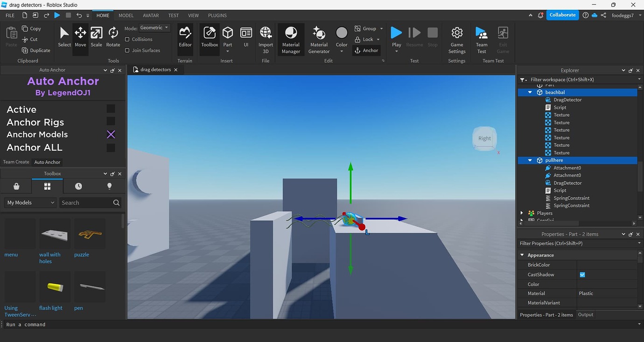Toggle Anchor Models in Auto Anchor plugin
The height and width of the screenshot is (342, 644).
point(111,135)
